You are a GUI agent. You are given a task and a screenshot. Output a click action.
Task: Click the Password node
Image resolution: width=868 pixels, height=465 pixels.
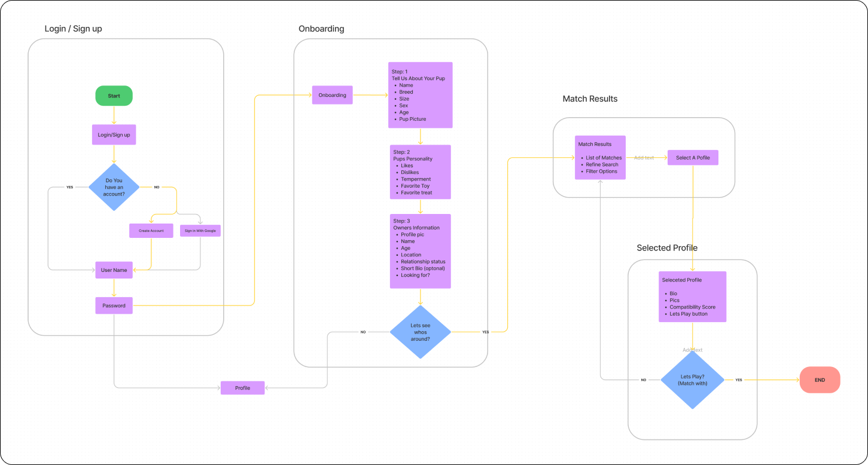[x=114, y=305]
